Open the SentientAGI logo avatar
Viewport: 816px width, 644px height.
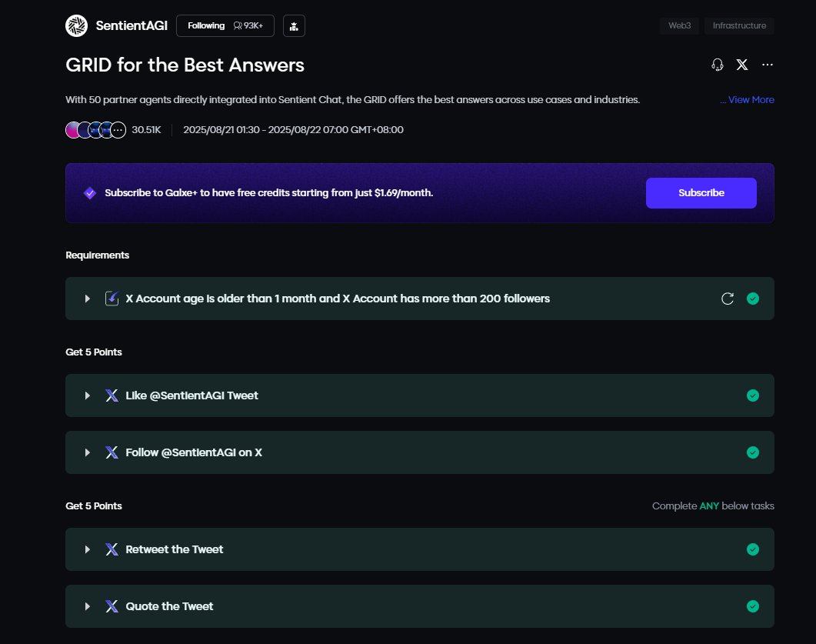[x=76, y=25]
